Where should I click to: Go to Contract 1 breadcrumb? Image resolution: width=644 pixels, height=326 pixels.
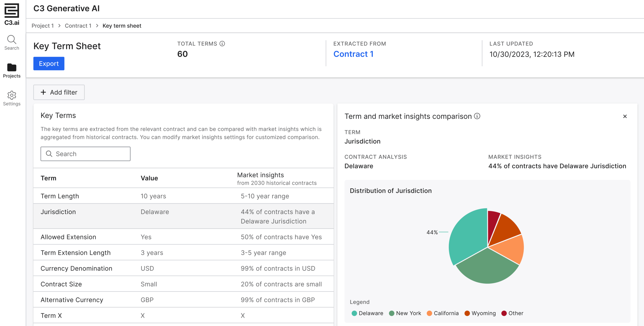tap(78, 26)
